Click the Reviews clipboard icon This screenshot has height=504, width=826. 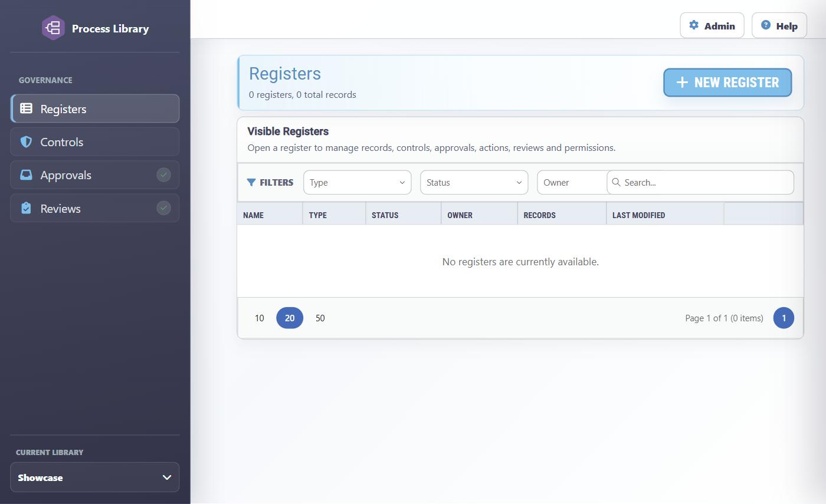pos(26,208)
